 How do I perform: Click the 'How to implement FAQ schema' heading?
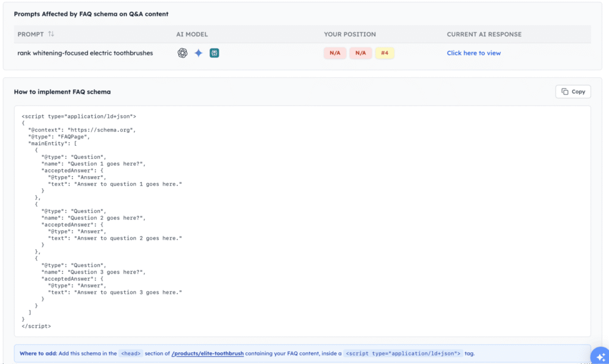tap(62, 92)
